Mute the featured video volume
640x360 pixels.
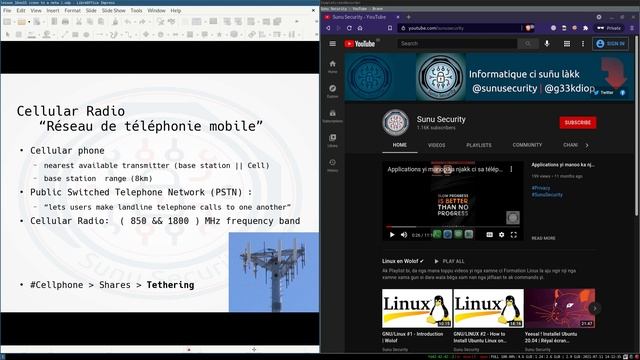tap(404, 235)
